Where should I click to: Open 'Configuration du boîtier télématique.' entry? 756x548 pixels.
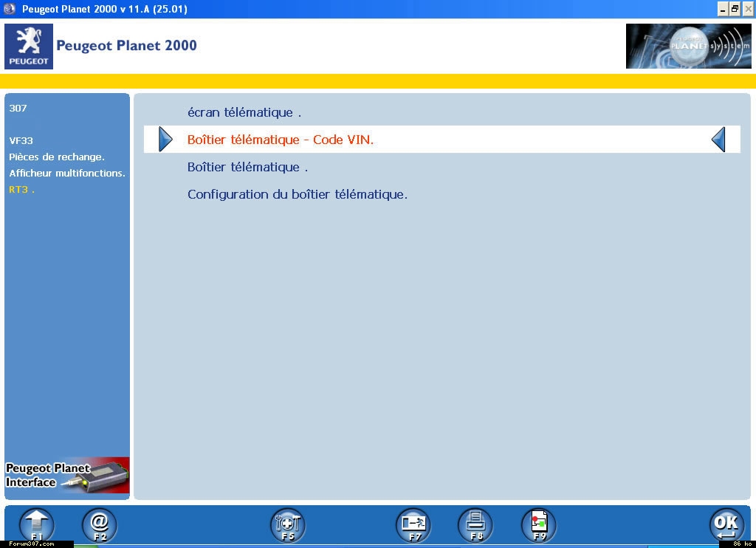click(x=298, y=194)
